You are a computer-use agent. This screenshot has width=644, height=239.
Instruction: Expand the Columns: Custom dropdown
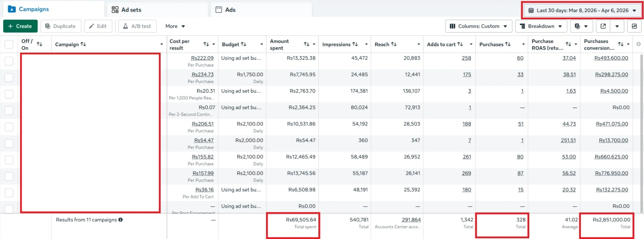point(479,26)
